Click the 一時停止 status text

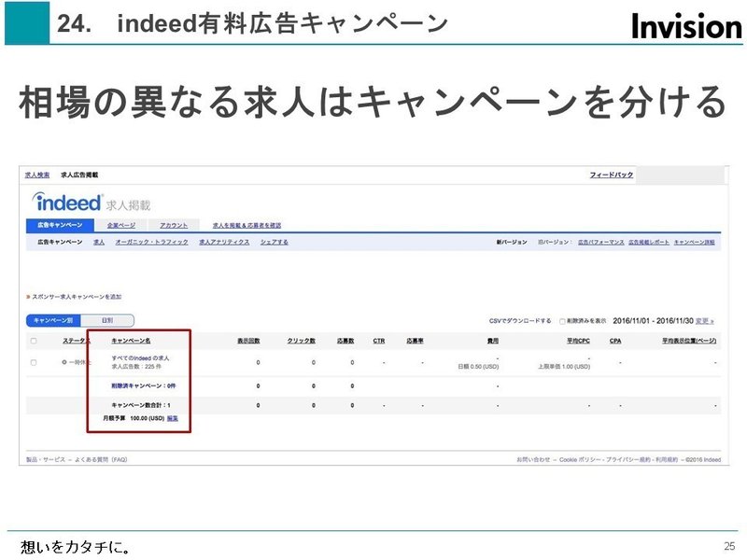79,362
